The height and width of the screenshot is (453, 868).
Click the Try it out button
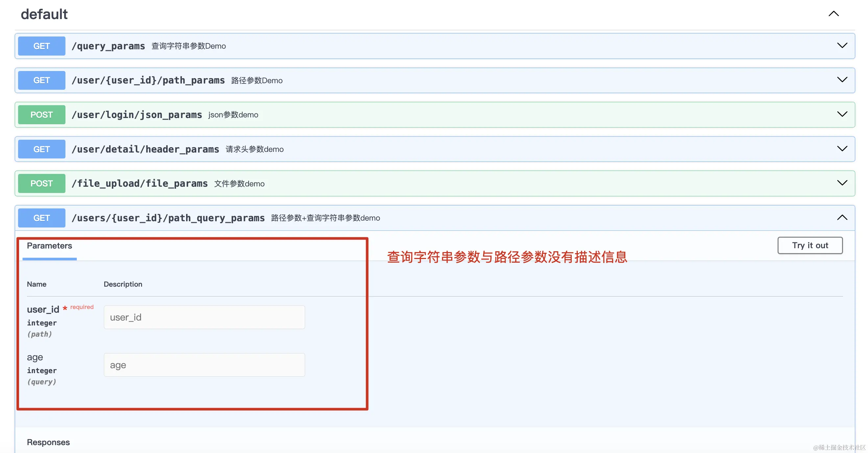coord(810,246)
